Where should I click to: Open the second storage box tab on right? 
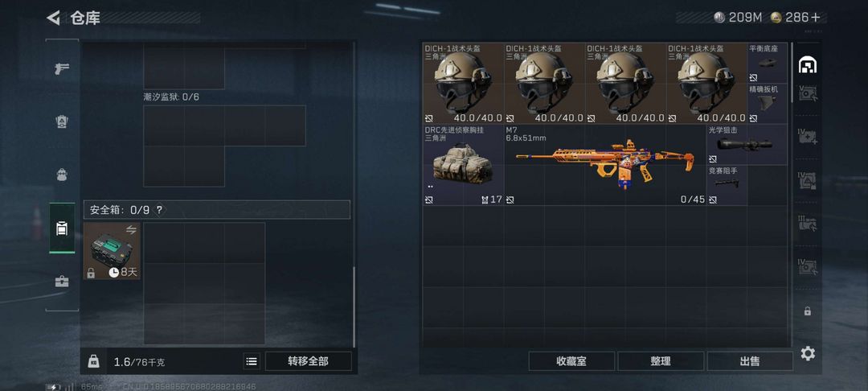coord(808,93)
